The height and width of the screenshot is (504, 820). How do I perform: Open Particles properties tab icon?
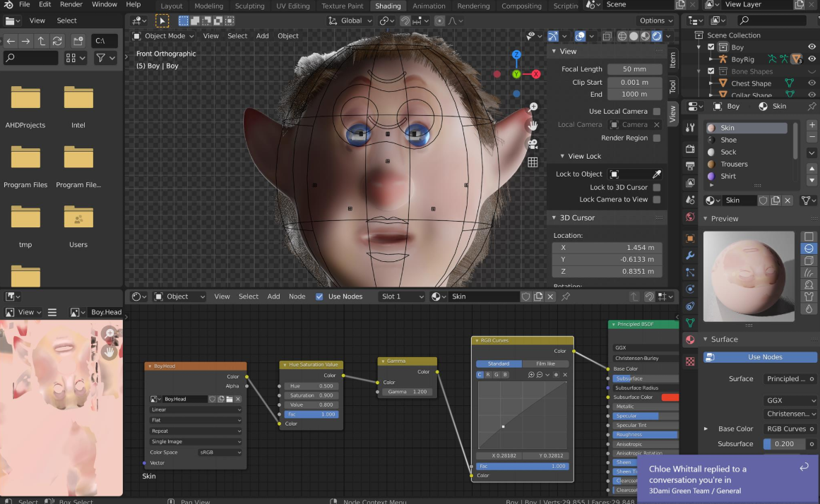[x=690, y=272]
